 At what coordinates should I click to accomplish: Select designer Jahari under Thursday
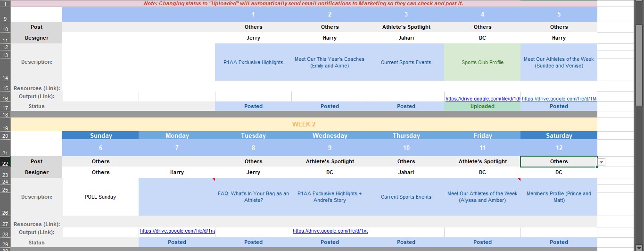[406, 172]
